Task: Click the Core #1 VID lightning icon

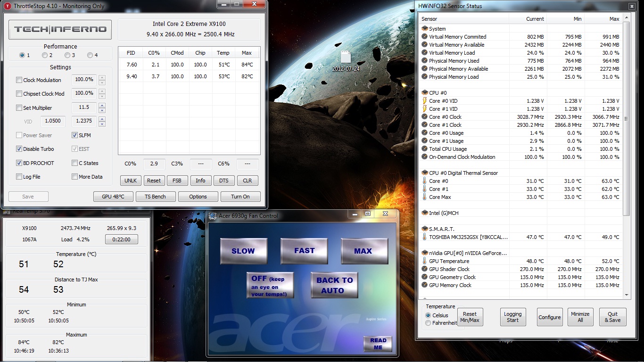Action: (424, 109)
